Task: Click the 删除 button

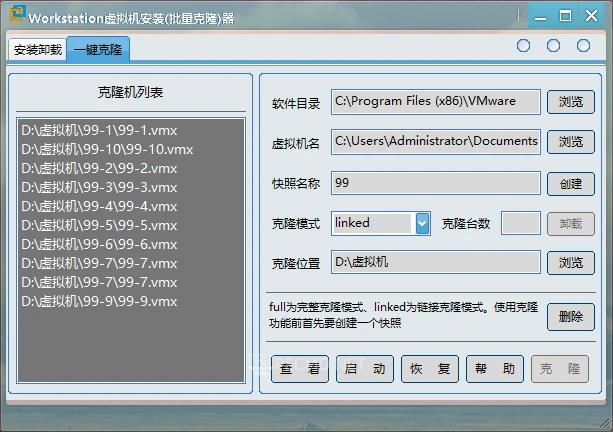Action: 571,317
